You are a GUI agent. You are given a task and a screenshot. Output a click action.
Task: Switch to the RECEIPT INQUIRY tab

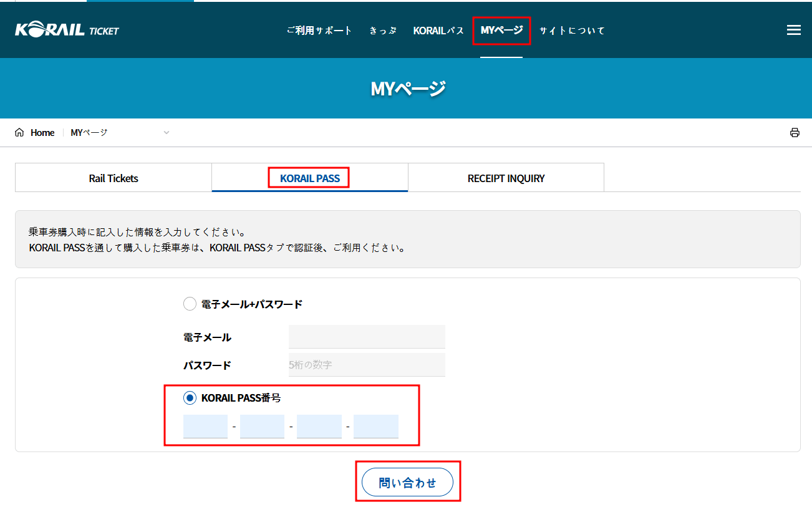click(x=506, y=178)
